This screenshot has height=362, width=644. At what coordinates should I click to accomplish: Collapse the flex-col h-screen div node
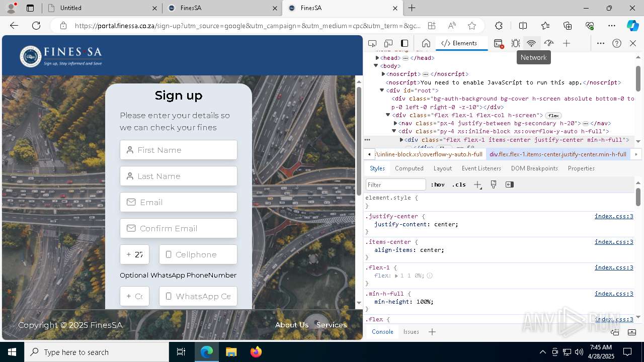(388, 115)
